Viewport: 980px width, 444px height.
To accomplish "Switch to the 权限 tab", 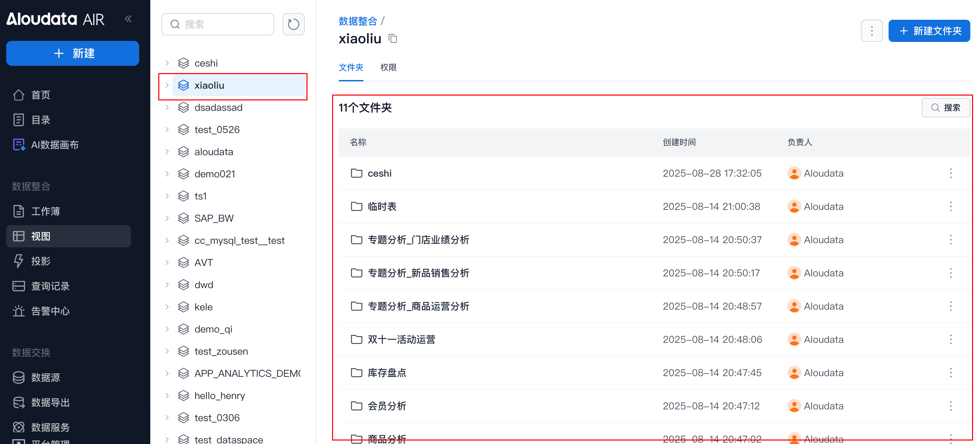I will [388, 67].
